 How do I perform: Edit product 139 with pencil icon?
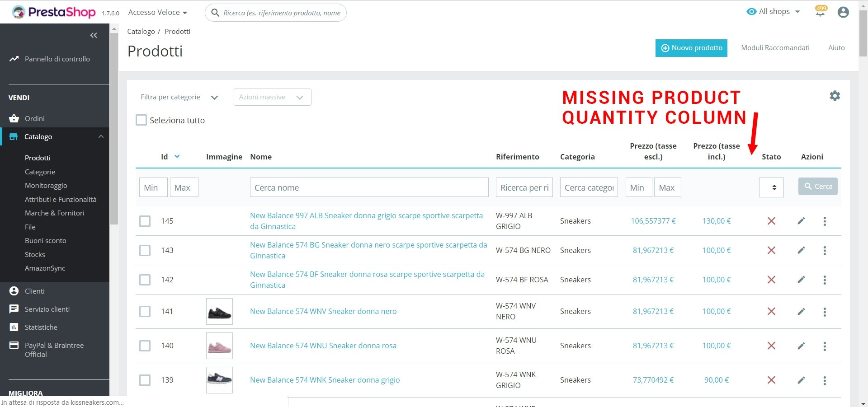pos(801,380)
